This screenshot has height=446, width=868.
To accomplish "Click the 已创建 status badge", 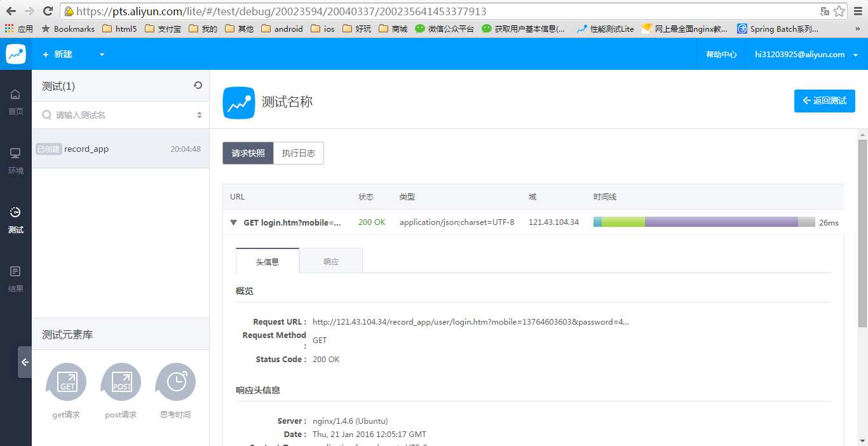I will pyautogui.click(x=48, y=149).
